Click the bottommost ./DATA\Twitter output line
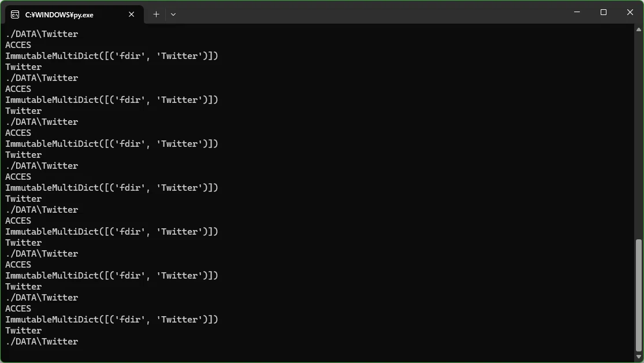644x363 pixels. pyautogui.click(x=42, y=342)
